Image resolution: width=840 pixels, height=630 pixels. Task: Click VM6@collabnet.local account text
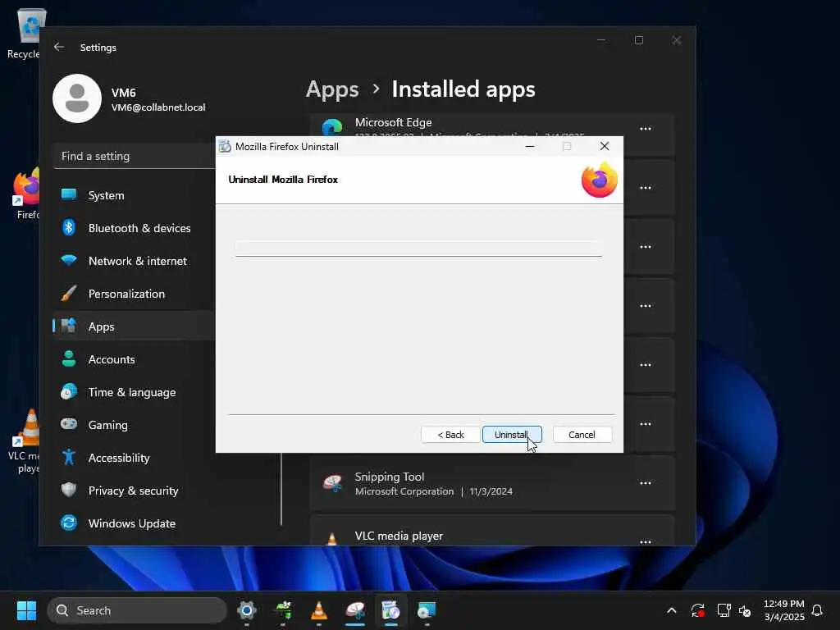pyautogui.click(x=158, y=107)
